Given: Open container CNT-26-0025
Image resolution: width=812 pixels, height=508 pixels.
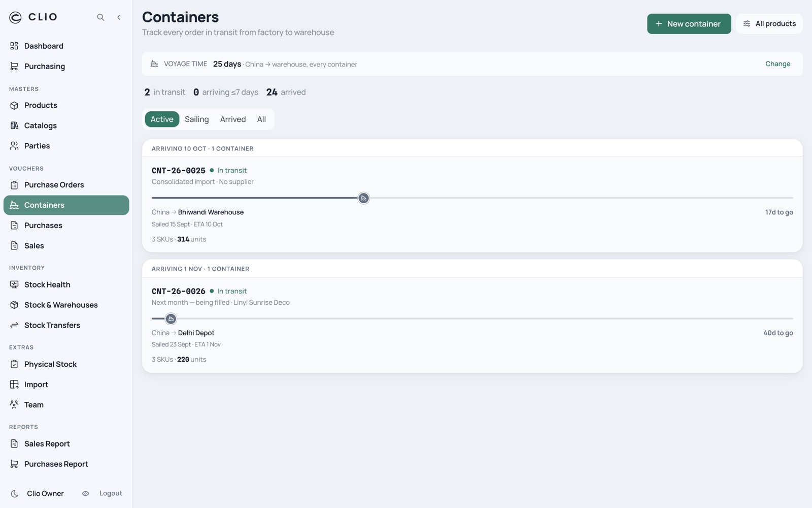Looking at the screenshot, I should click(x=472, y=205).
